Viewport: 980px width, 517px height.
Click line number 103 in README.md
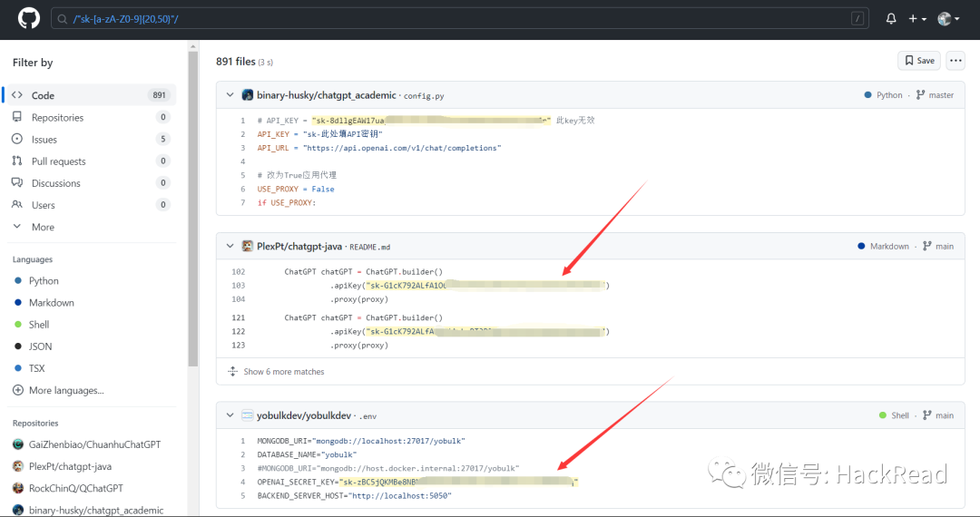coord(238,286)
